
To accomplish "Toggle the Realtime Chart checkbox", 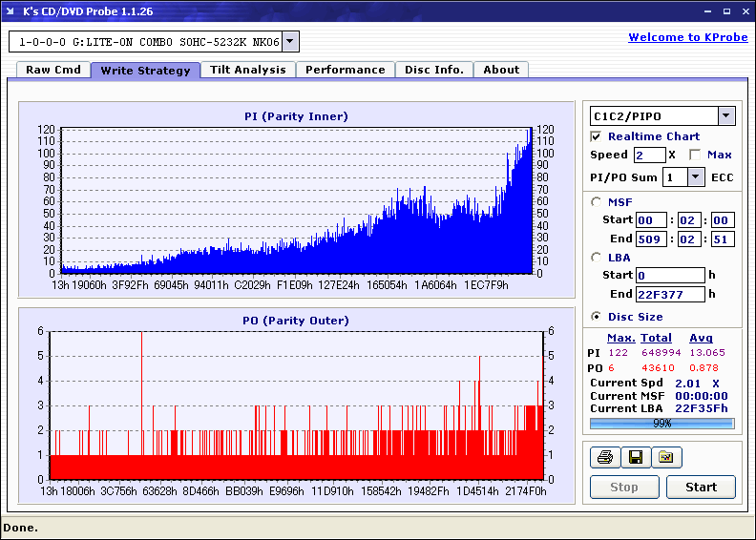I will [597, 136].
